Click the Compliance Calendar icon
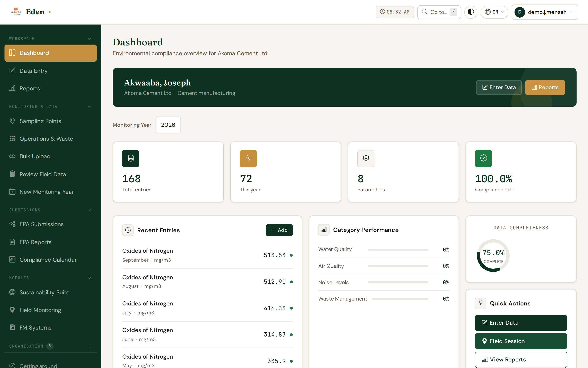Screen dimensions: 588x368 (x=12, y=259)
